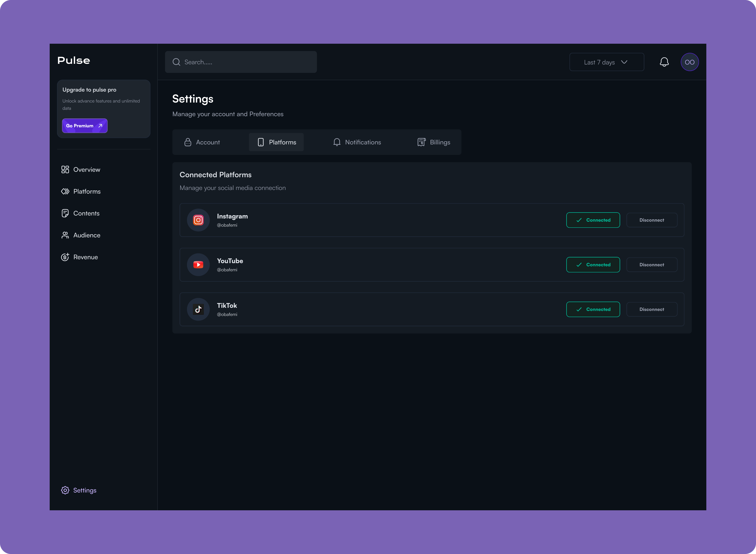Toggle Instagram Connected status button
The height and width of the screenshot is (554, 756).
593,220
